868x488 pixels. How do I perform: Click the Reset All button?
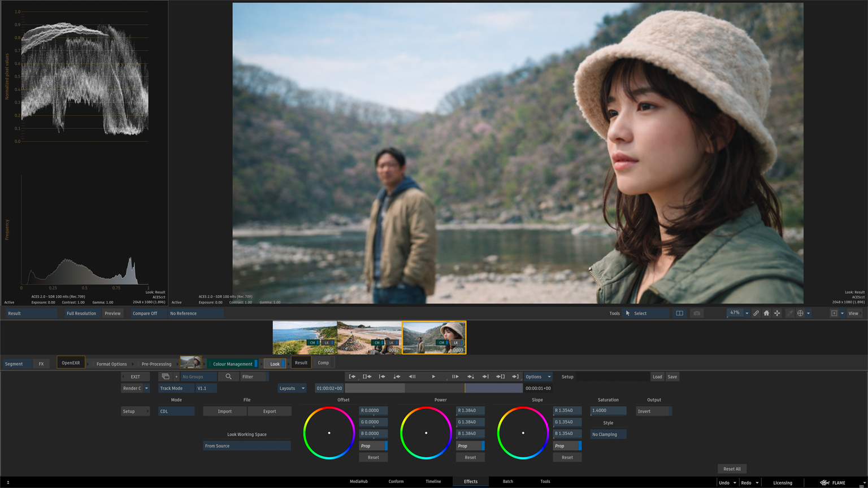[x=732, y=469]
